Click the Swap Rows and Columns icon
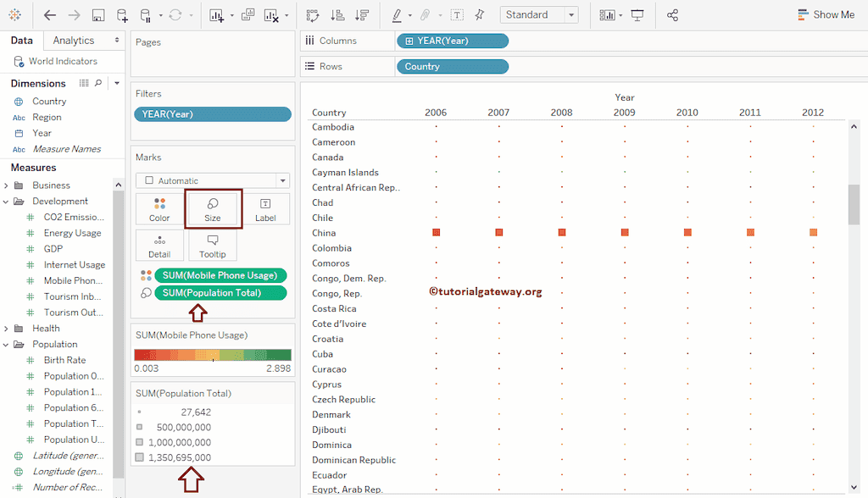The height and width of the screenshot is (498, 868). (313, 15)
